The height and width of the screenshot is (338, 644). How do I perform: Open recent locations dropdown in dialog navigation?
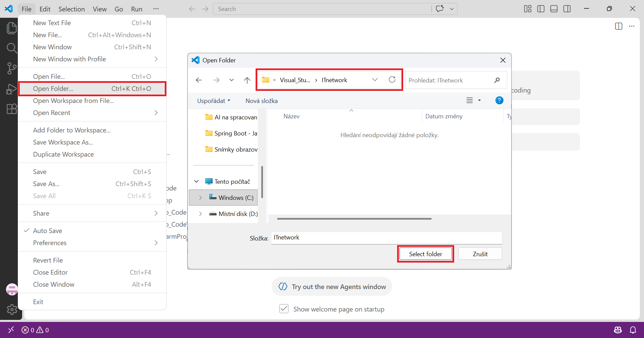coord(231,80)
